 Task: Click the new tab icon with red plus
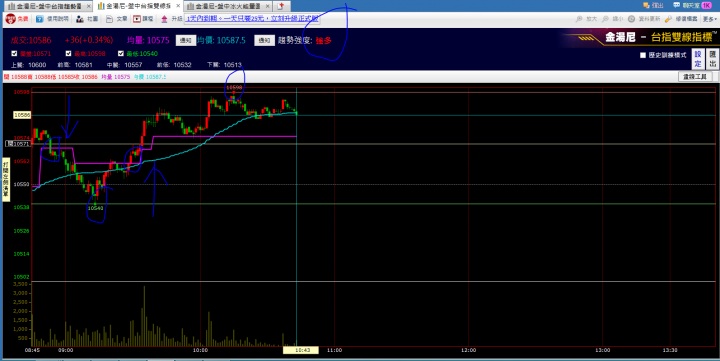tap(281, 6)
